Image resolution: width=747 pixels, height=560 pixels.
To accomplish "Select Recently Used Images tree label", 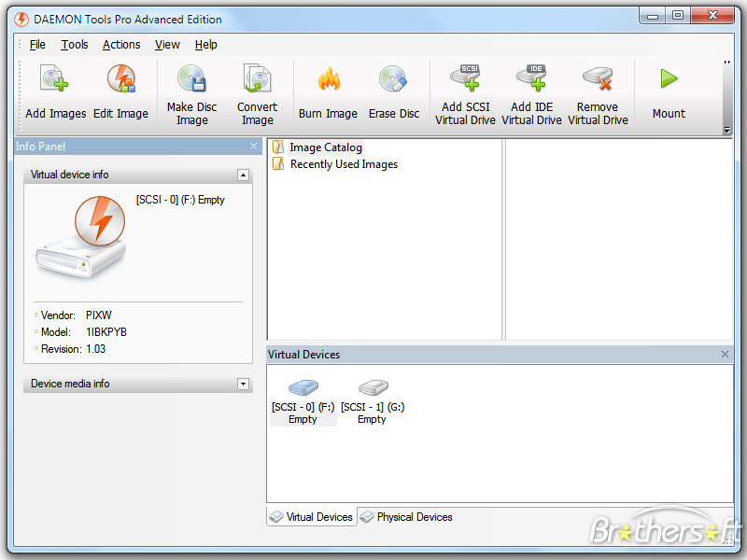I will coord(344,164).
